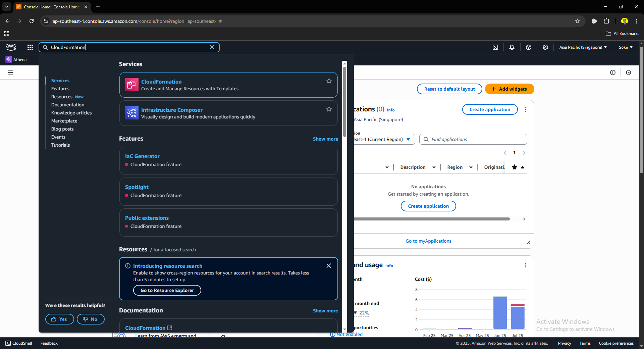This screenshot has width=644, height=349.
Task: Click the applications table horizontal scrollbar
Action: (x=432, y=219)
